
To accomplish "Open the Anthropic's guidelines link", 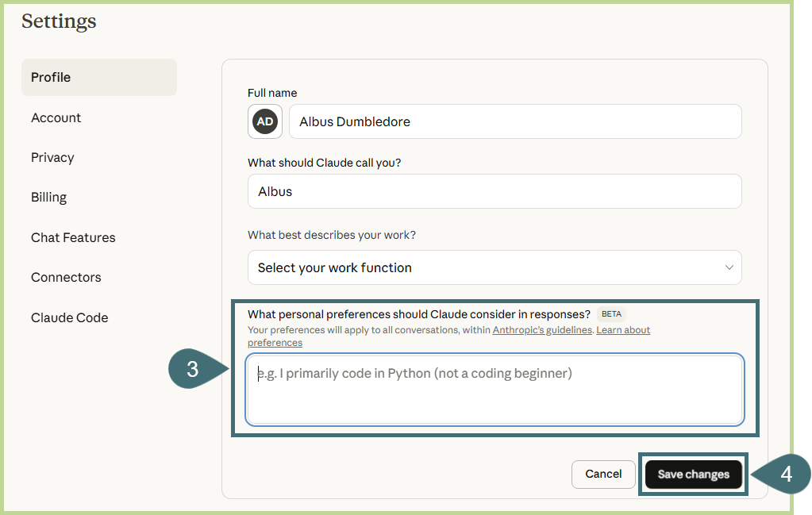I will point(542,330).
